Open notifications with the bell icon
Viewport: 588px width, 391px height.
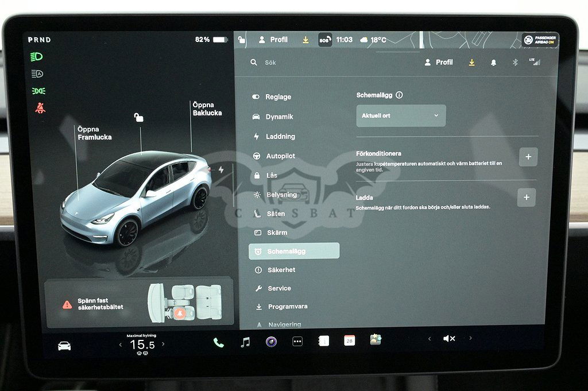click(x=493, y=63)
